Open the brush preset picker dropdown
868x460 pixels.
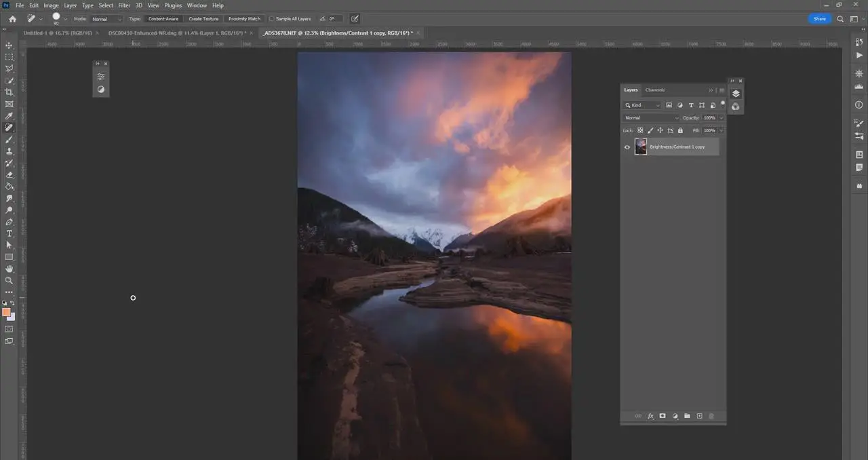click(x=66, y=19)
